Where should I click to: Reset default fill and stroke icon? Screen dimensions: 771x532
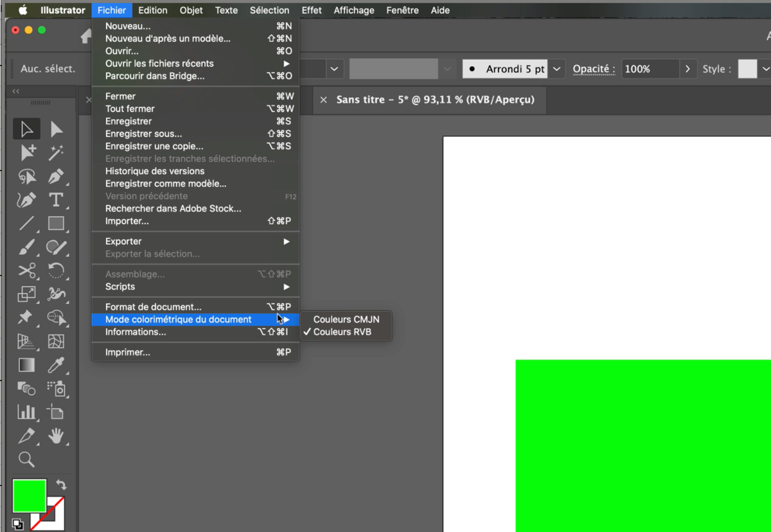coord(17,524)
